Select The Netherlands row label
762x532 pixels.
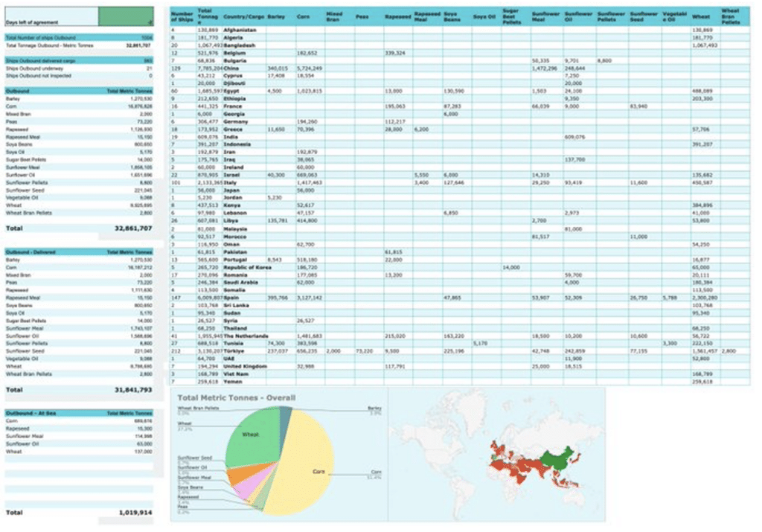[246, 336]
